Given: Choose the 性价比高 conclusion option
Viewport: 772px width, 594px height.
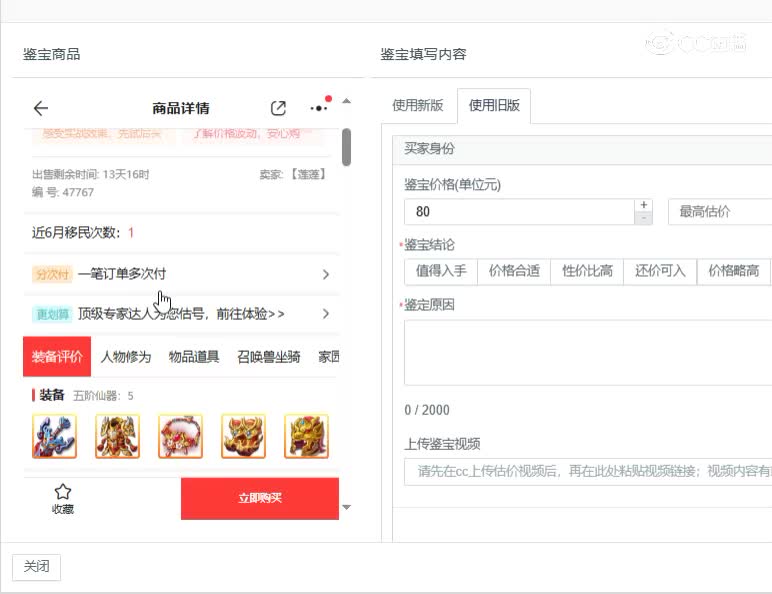Looking at the screenshot, I should click(x=587, y=271).
